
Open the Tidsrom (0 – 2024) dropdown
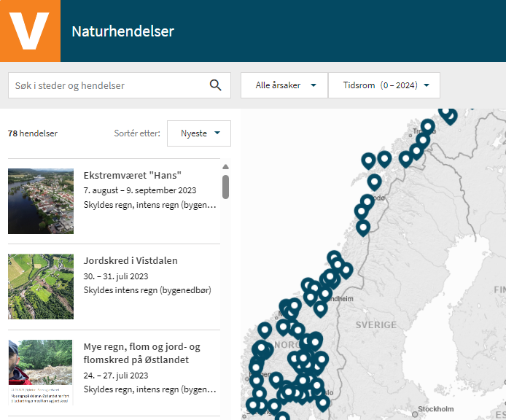tap(384, 85)
